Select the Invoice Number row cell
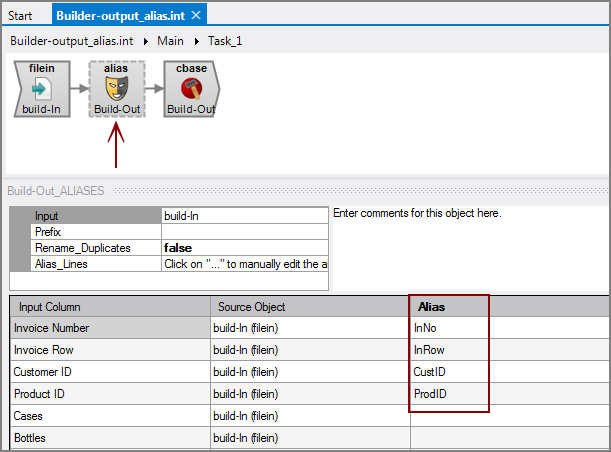611x452 pixels. click(110, 328)
